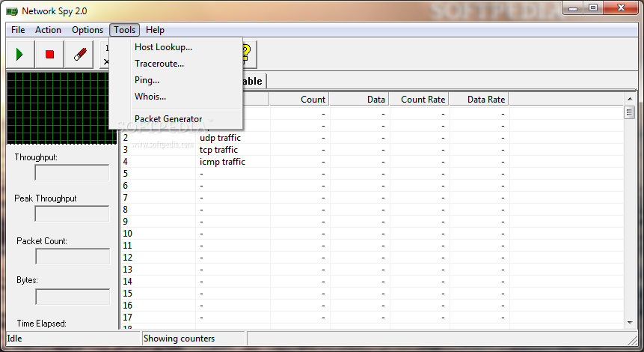Image resolution: width=644 pixels, height=352 pixels.
Task: Choose Packet Generator from the Tools menu
Action: (176, 119)
